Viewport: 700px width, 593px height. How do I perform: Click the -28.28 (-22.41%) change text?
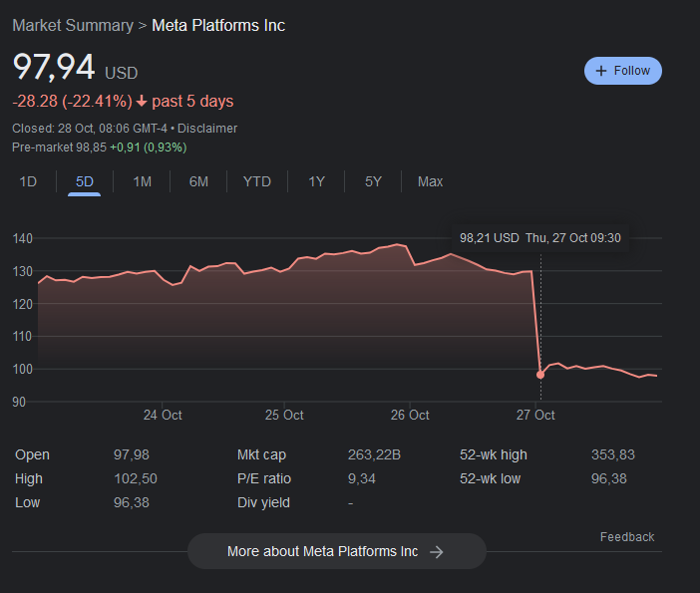point(73,102)
